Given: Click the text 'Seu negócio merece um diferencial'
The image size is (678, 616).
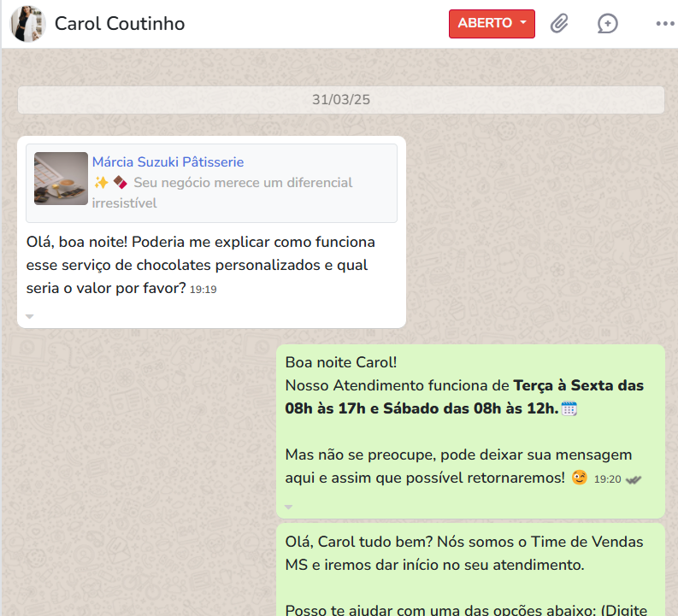Looking at the screenshot, I should pos(243,183).
